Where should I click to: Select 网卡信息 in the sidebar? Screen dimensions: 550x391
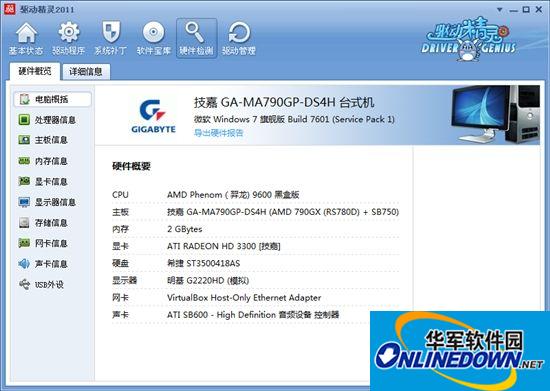[x=43, y=243]
